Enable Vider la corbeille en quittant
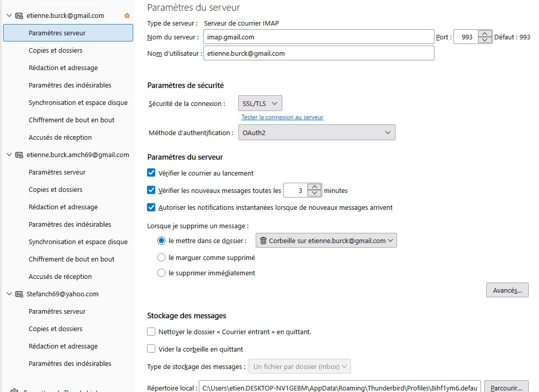 151,349
